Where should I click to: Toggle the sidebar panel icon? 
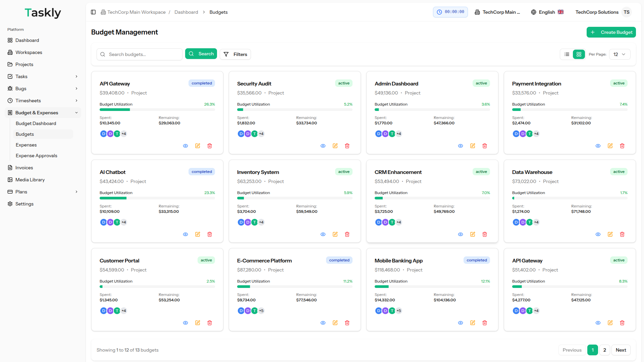pos(93,12)
